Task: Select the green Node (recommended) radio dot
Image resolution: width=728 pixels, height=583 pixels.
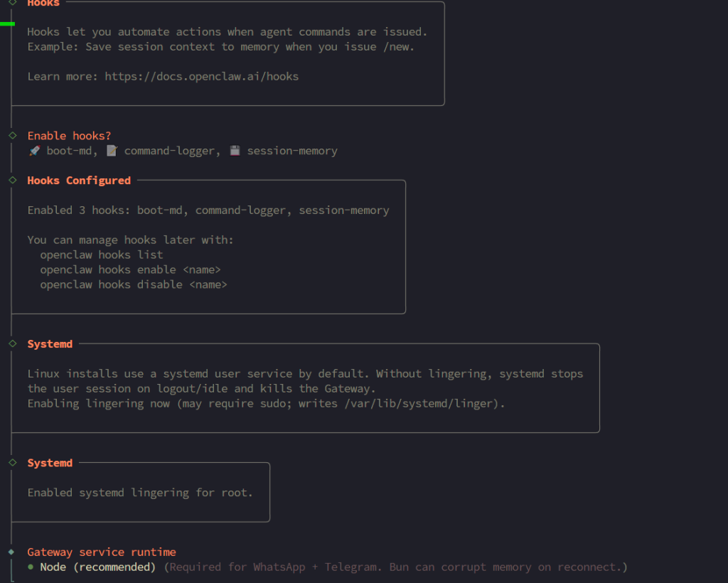Action: 31,567
